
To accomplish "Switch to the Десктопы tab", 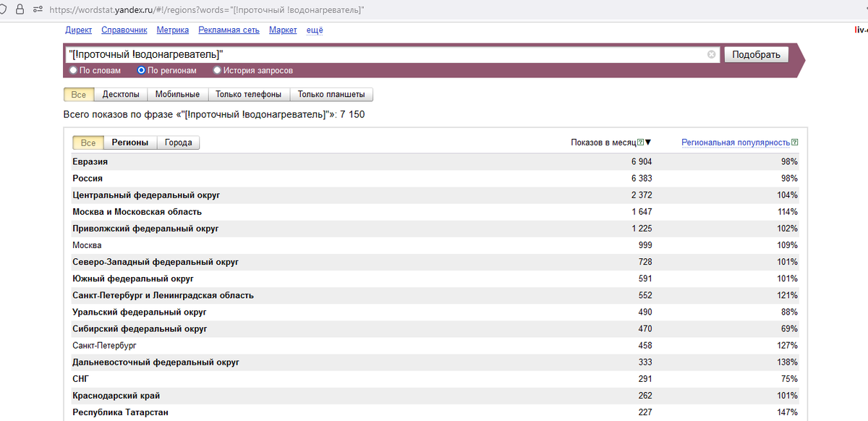I will pos(121,95).
